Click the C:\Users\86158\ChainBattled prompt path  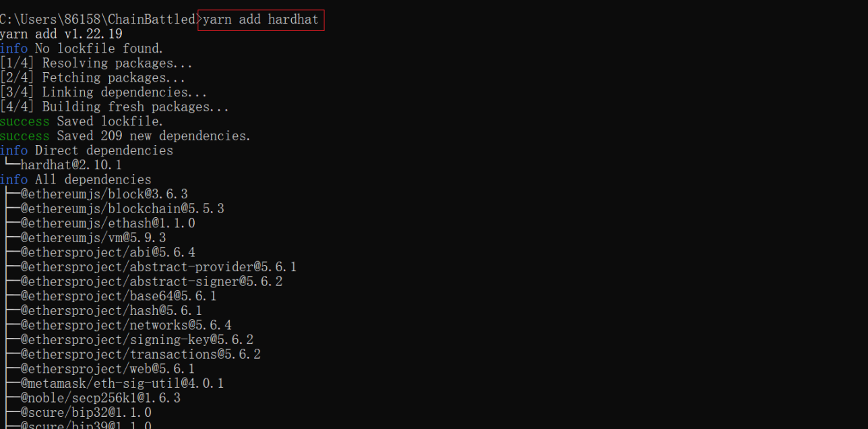[98, 20]
